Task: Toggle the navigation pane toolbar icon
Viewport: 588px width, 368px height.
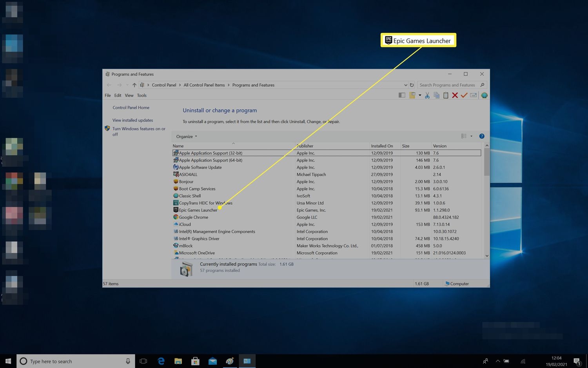Action: tap(402, 95)
